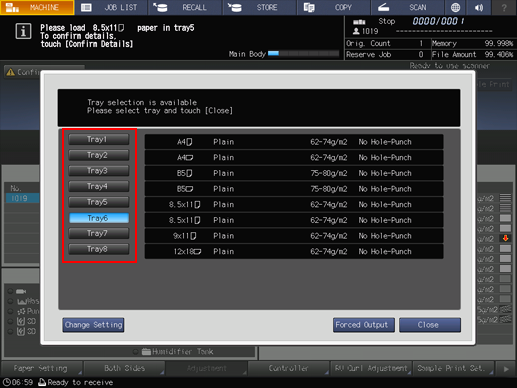Click the Main Body progress bar
Image resolution: width=517 pixels, height=388 pixels.
click(303, 53)
